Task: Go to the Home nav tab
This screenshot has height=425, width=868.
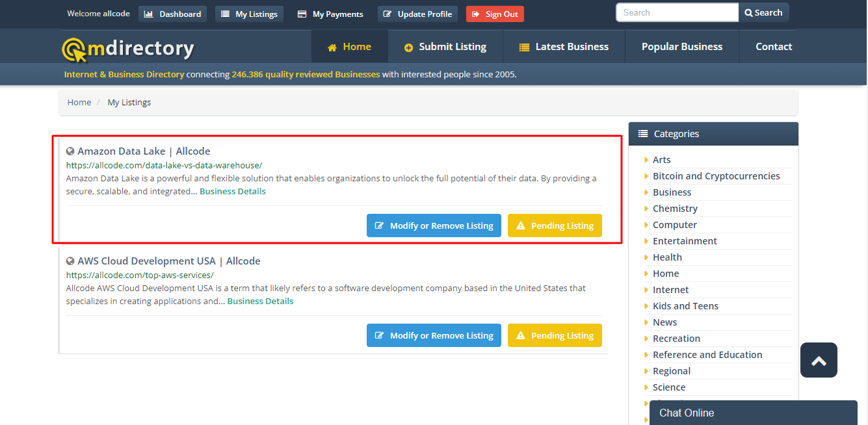Action: [350, 47]
